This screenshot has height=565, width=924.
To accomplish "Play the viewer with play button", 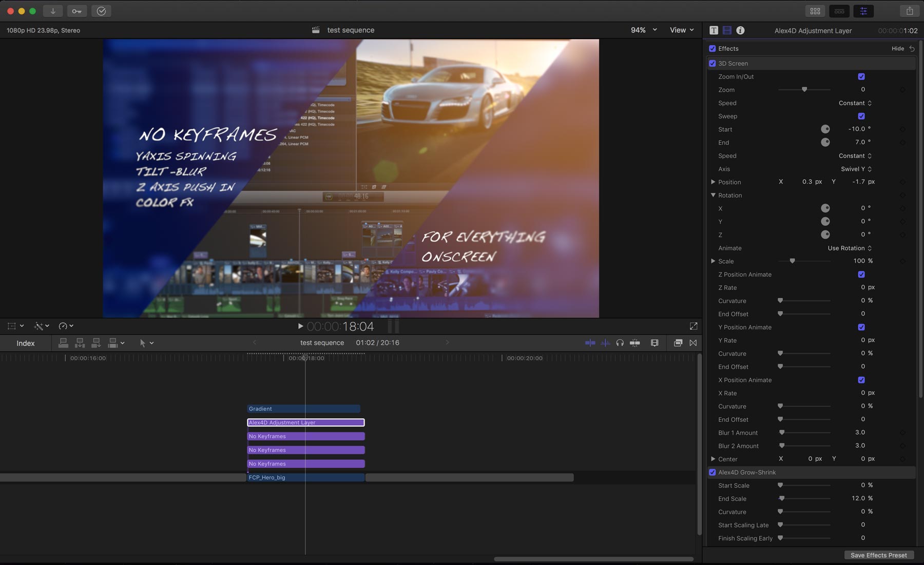I will pos(300,326).
